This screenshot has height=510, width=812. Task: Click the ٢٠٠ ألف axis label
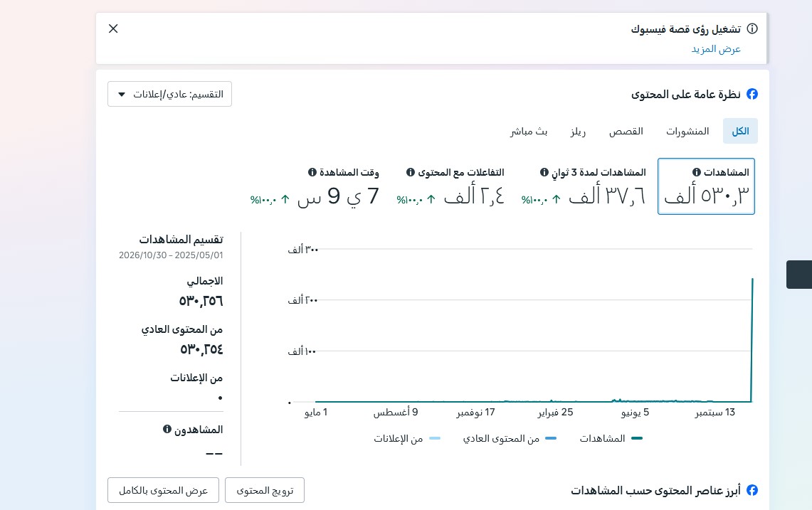pos(303,300)
